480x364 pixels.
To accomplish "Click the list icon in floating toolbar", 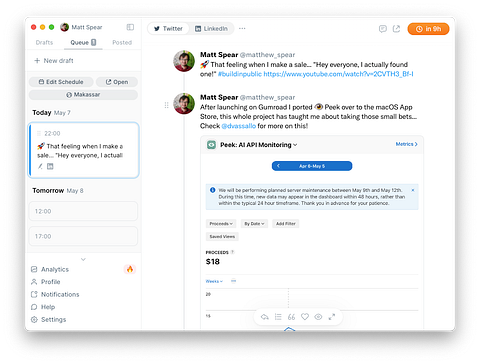I will tap(278, 317).
